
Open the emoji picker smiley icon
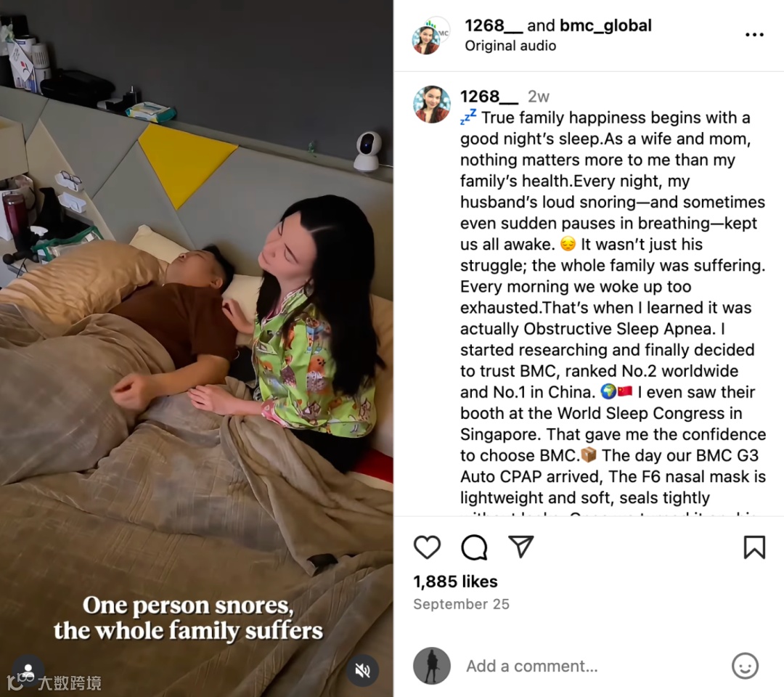click(x=745, y=666)
